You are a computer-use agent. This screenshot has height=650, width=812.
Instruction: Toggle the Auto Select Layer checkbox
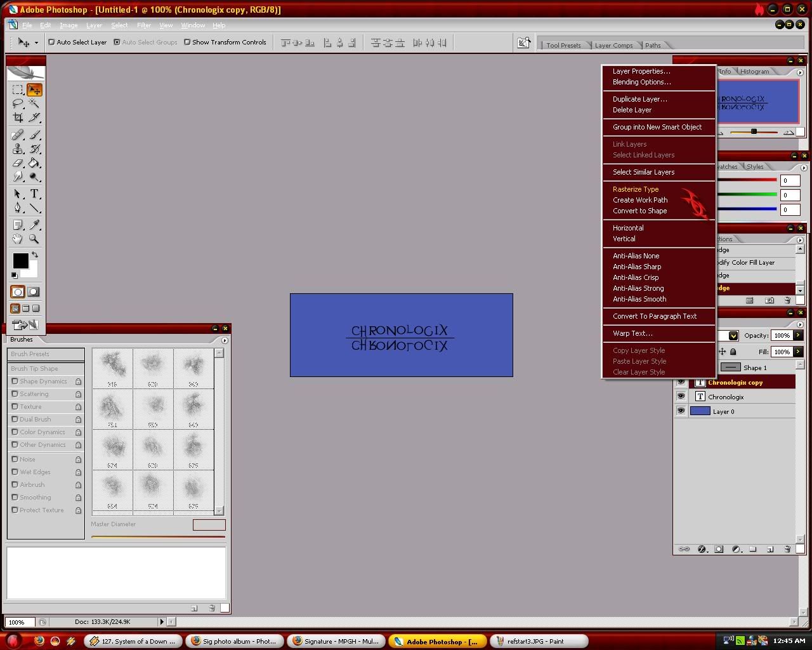(51, 43)
